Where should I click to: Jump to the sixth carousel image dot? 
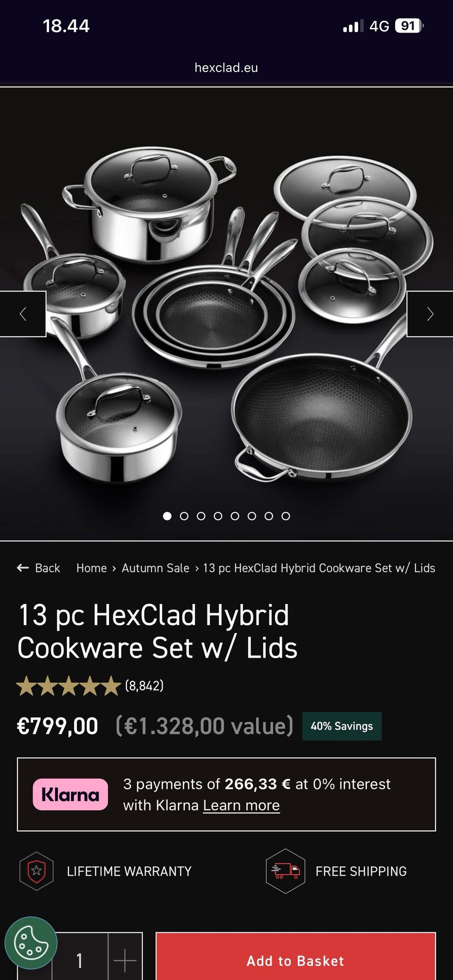tap(252, 516)
